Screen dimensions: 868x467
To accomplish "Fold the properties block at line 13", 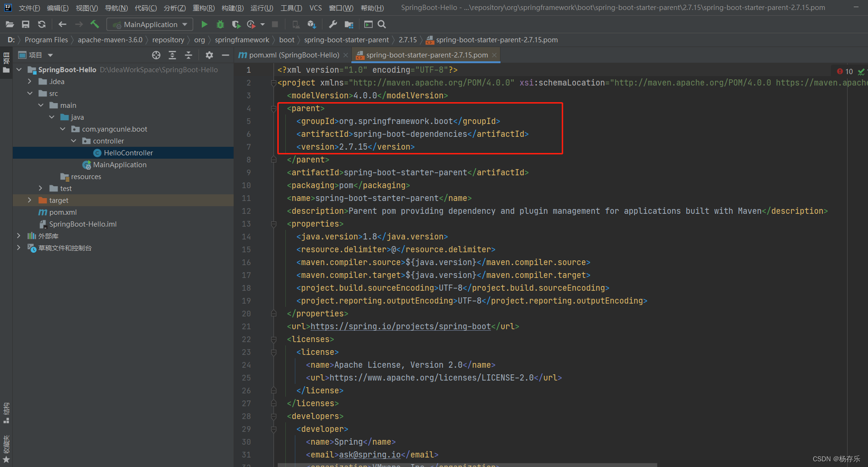I will 274,224.
